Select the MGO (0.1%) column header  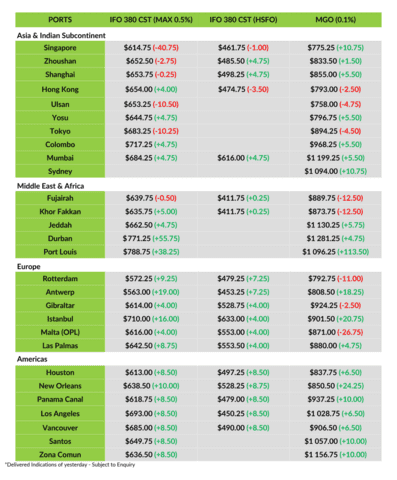coord(335,20)
